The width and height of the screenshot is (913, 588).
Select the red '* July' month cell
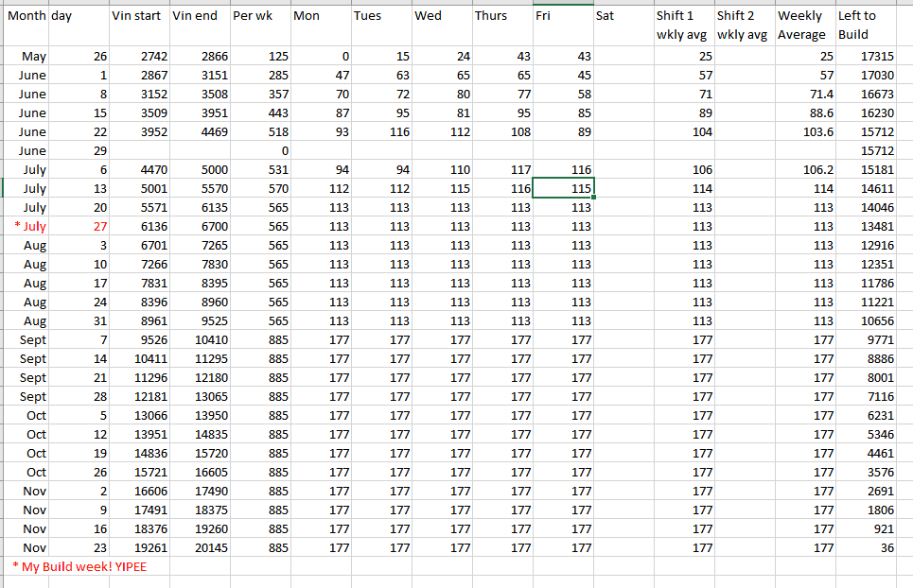[x=27, y=226]
